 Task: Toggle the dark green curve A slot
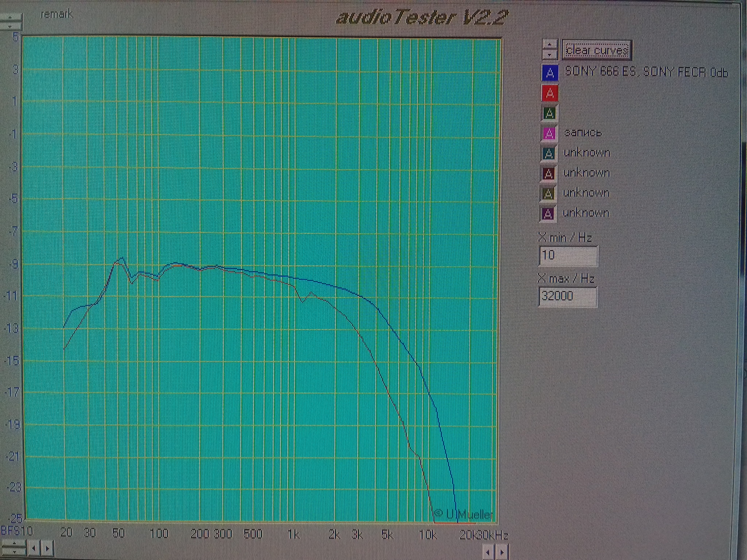[x=549, y=113]
